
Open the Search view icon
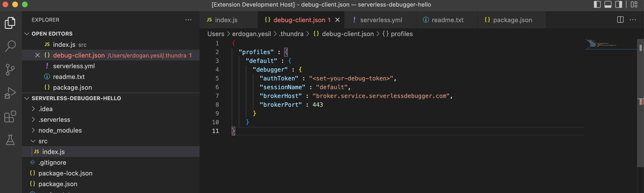coord(10,46)
